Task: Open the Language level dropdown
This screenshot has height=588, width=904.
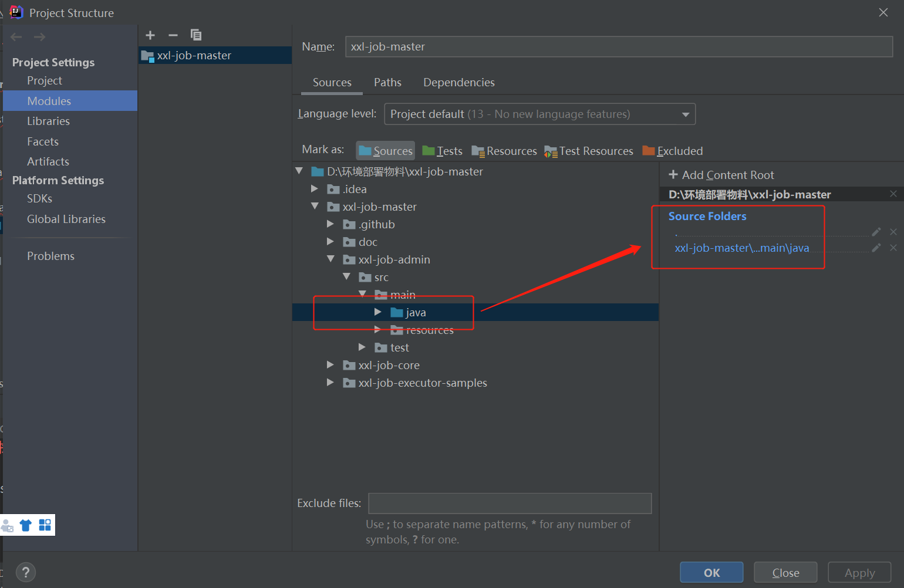Action: point(685,114)
